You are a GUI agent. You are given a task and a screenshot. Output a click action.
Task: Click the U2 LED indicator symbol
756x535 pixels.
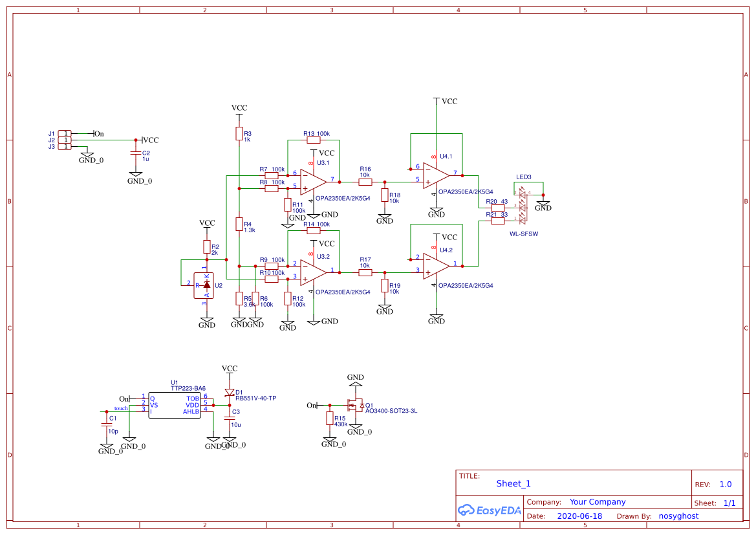(204, 285)
